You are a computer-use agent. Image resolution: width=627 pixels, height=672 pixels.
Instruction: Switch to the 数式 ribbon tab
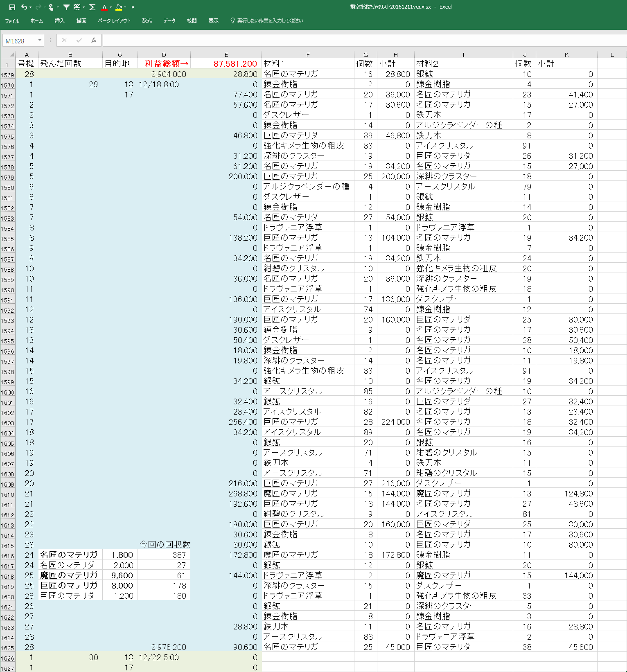[x=147, y=21]
